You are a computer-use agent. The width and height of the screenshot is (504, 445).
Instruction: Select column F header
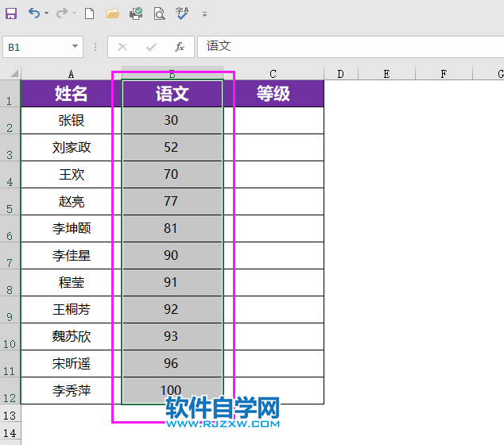pos(444,74)
